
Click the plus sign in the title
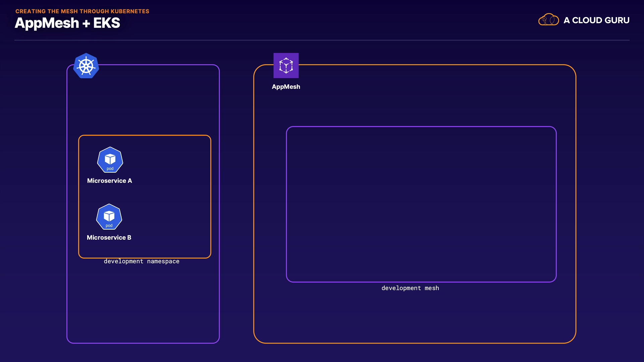tap(86, 24)
